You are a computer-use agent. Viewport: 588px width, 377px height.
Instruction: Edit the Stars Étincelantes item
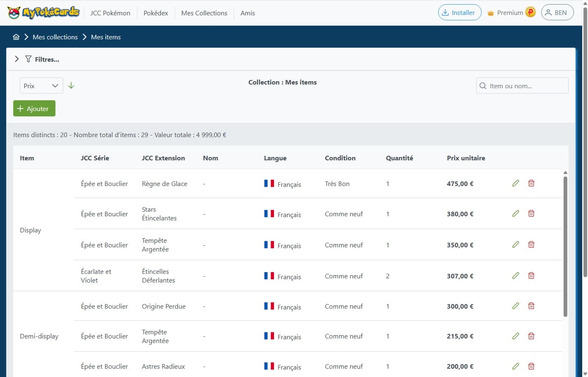[x=516, y=213]
